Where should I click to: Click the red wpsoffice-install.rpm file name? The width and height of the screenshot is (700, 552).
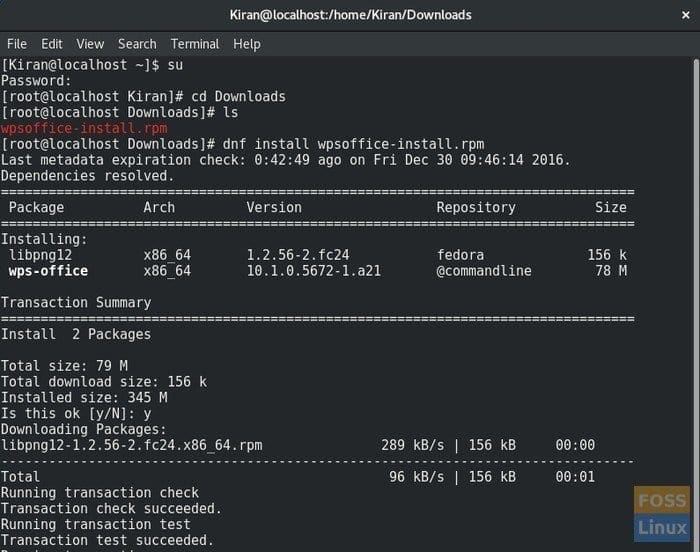[84, 129]
